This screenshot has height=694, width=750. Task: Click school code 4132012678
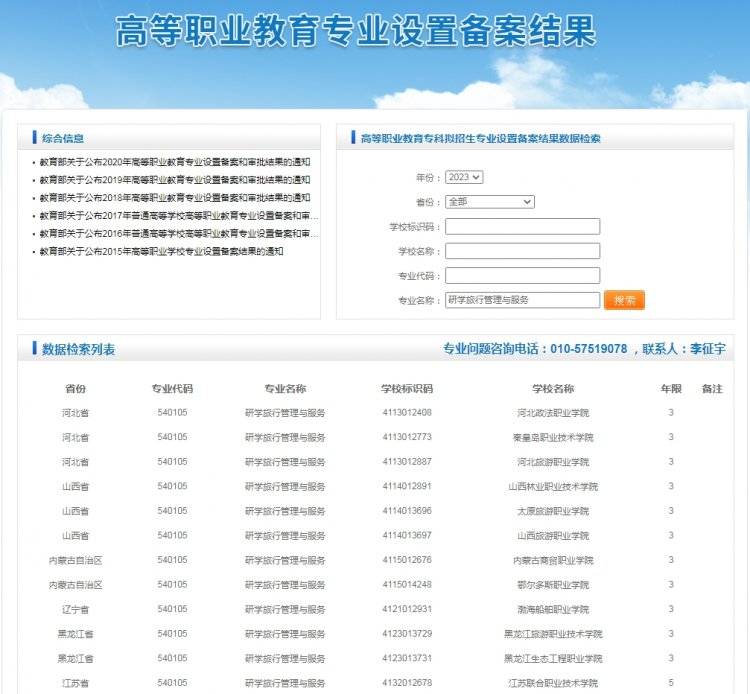coord(407,683)
